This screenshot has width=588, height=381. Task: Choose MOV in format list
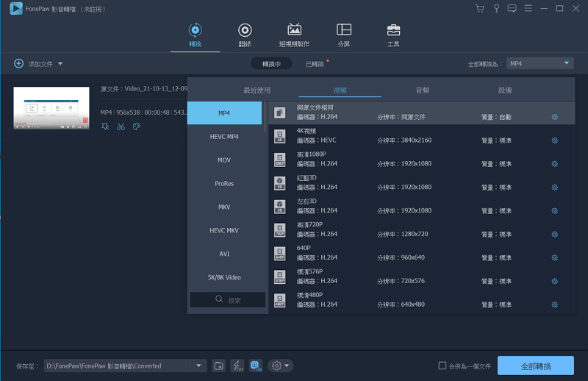(224, 160)
